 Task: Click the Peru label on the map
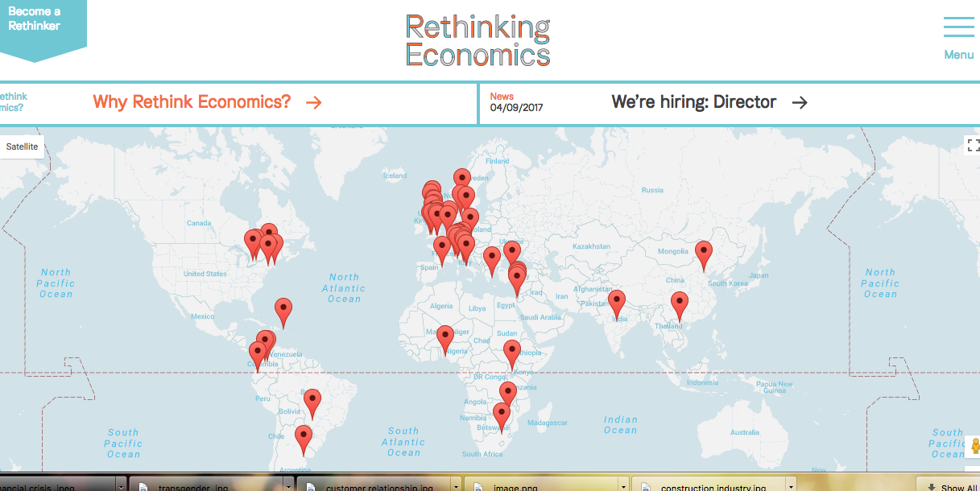click(263, 398)
